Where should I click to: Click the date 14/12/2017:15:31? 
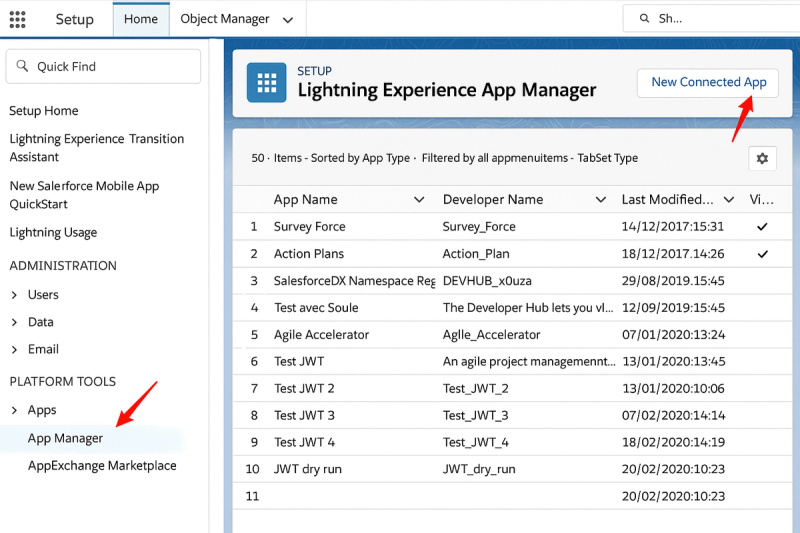[672, 226]
